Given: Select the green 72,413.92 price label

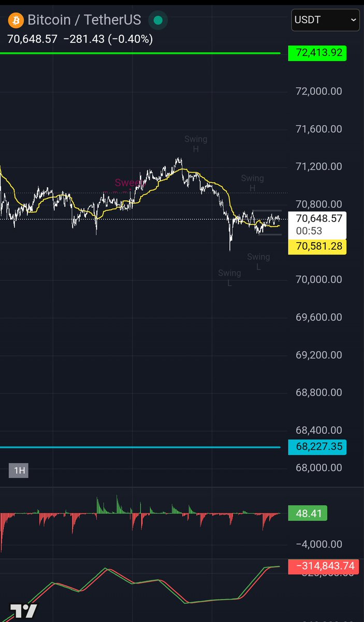Looking at the screenshot, I should pyautogui.click(x=317, y=52).
